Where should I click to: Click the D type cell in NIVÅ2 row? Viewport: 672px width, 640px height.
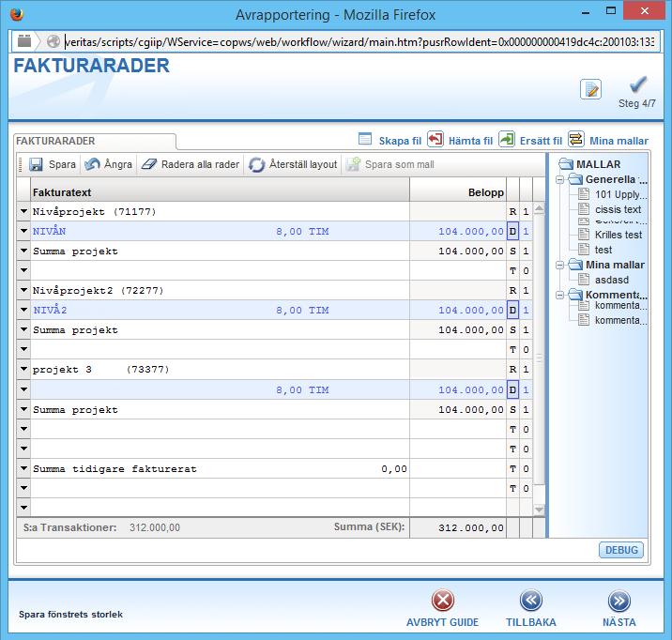coord(512,311)
